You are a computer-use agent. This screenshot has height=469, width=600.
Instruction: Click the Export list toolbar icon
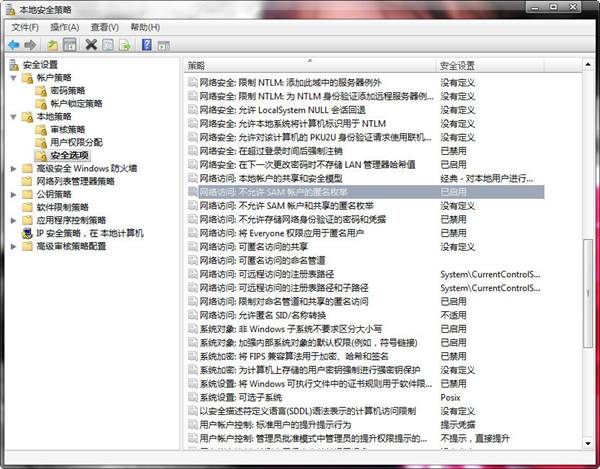[x=125, y=45]
